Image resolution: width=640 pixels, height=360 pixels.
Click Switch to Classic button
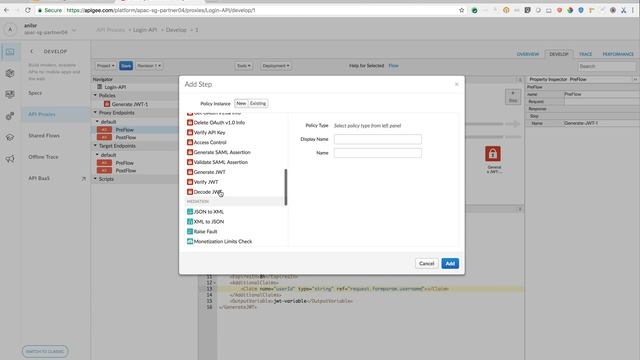45,351
